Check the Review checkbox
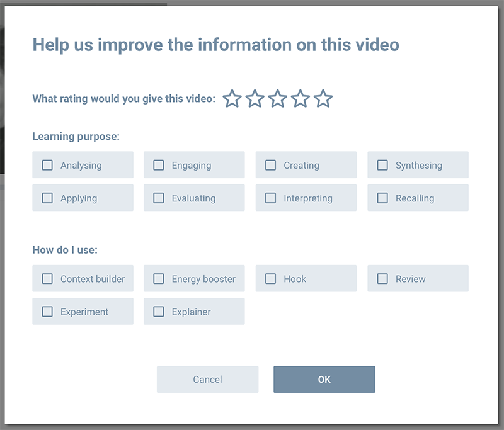This screenshot has height=430, width=504. point(382,278)
